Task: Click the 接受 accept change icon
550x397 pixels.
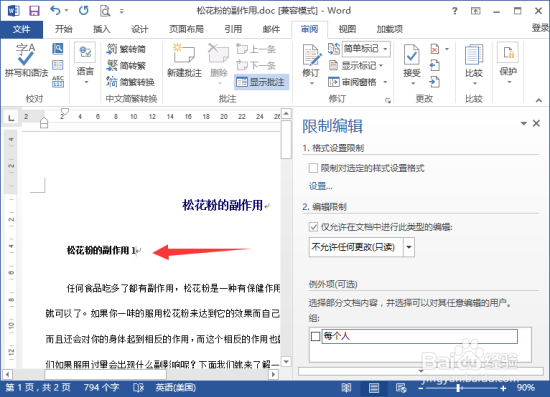Action: (412, 60)
